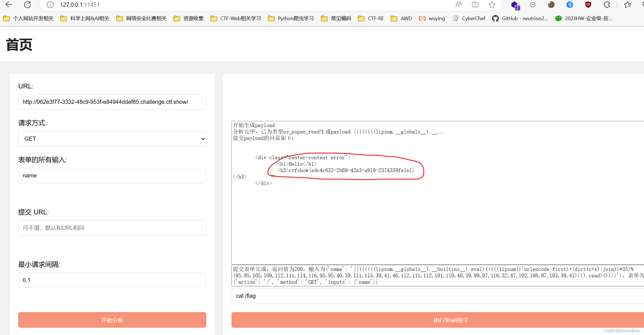Viewport: 644px width, 335px height.
Task: Reload the page with refresh icon
Action: point(27,4)
